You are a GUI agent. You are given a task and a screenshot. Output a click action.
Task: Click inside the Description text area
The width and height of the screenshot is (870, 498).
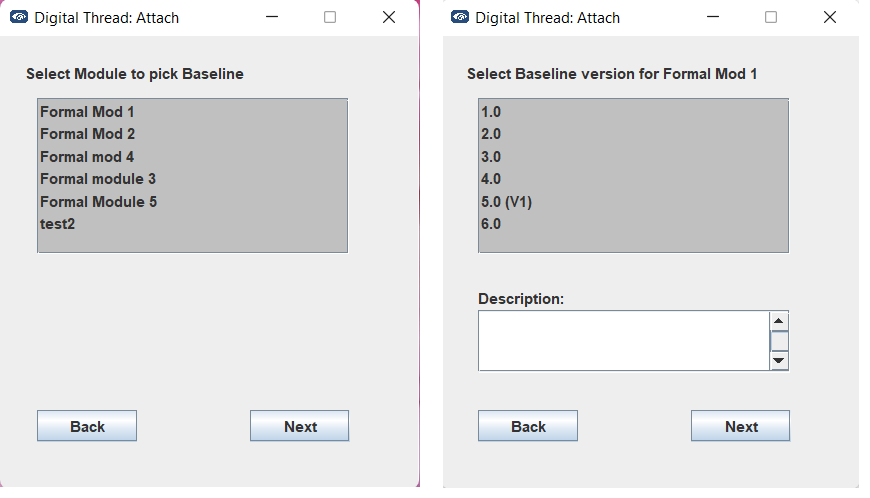pos(623,340)
